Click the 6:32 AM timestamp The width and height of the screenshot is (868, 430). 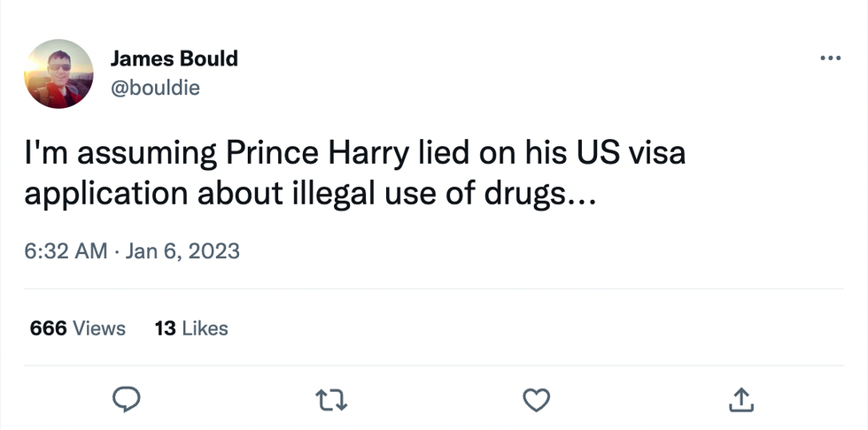point(66,250)
